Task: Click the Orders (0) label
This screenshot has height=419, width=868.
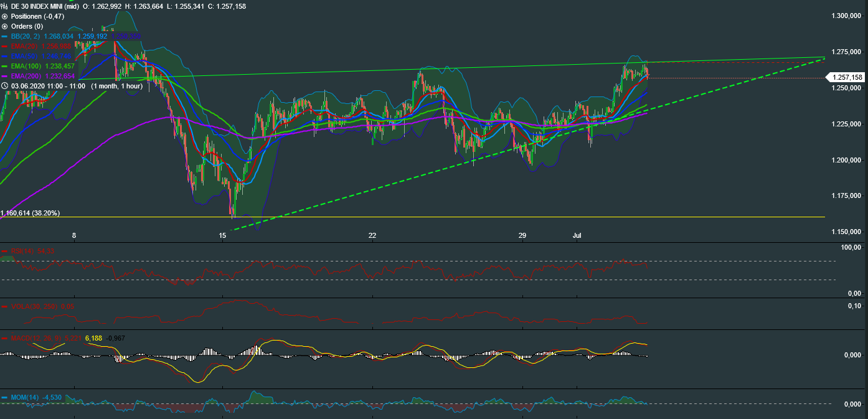Action: [27, 26]
